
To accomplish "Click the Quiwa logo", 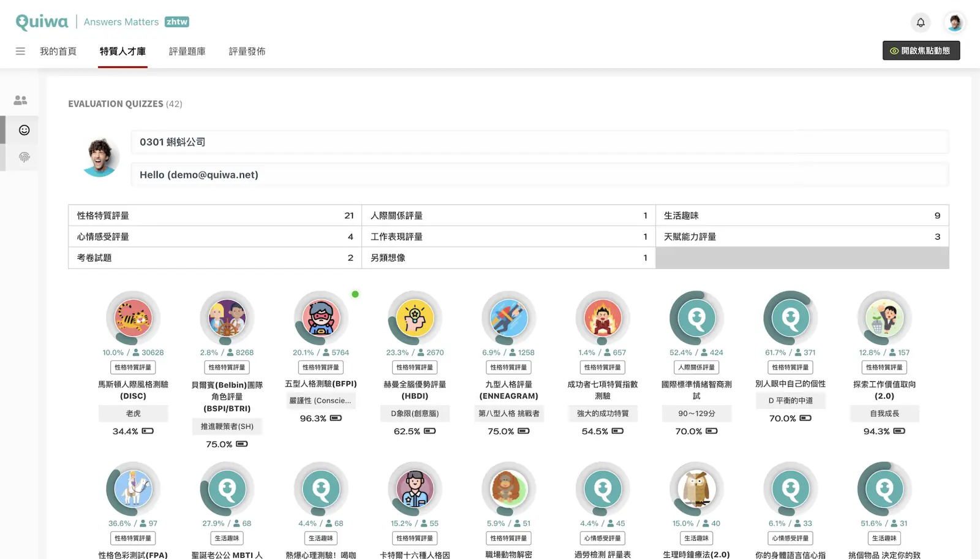I will pyautogui.click(x=42, y=22).
